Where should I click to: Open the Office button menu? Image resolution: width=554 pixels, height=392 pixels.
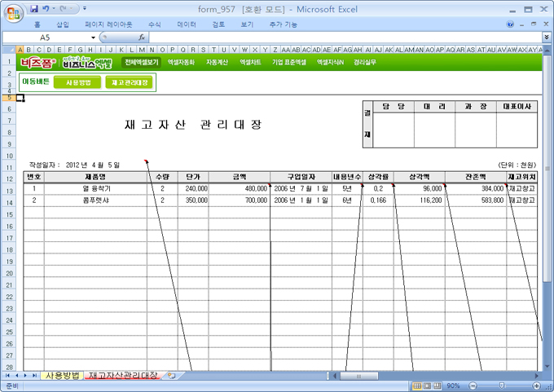point(13,13)
